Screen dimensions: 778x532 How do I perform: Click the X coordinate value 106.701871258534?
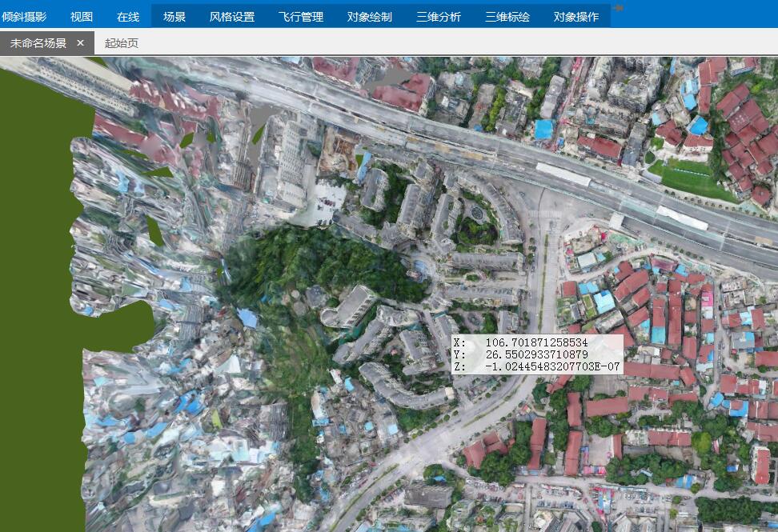536,342
